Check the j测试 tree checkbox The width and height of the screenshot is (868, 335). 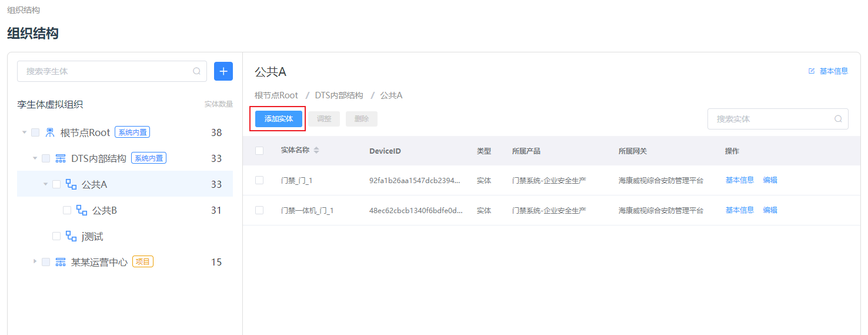[x=56, y=236]
